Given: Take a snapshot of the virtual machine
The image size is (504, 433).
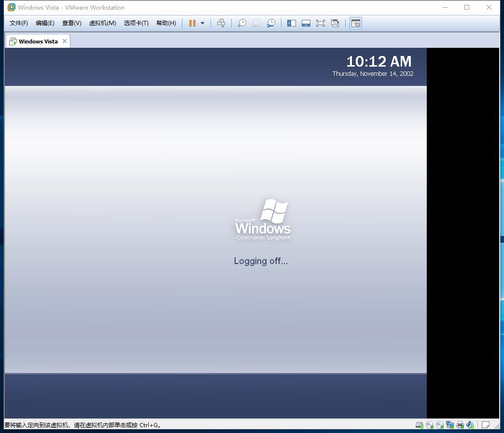Looking at the screenshot, I should click(x=242, y=23).
